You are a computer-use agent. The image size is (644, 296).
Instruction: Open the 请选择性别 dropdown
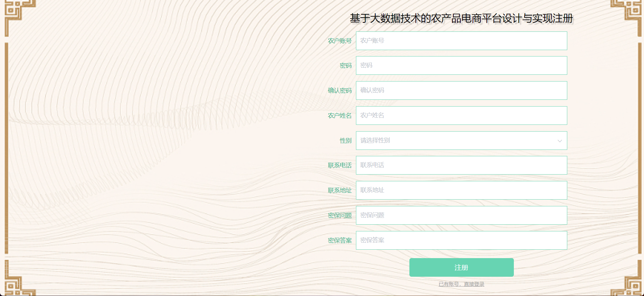pos(461,140)
